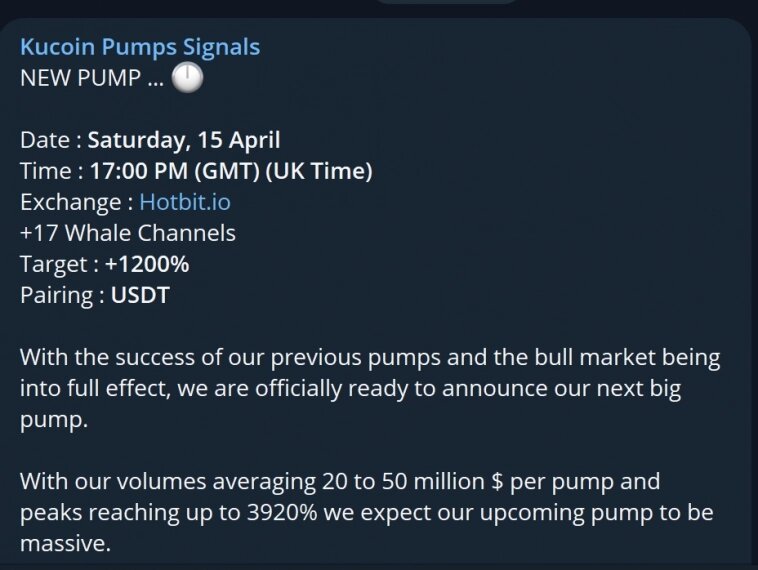Click the phrase bull market being

pos(627,358)
